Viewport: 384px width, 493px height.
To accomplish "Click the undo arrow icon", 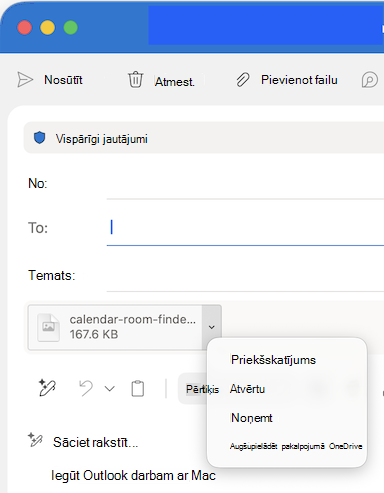I will [86, 388].
